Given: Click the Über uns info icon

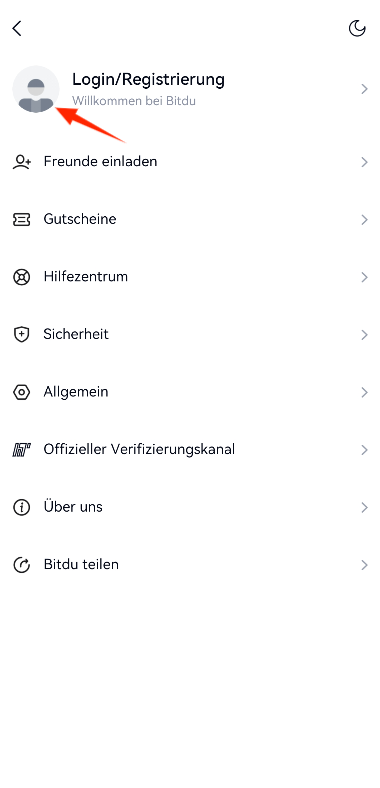Looking at the screenshot, I should point(22,508).
